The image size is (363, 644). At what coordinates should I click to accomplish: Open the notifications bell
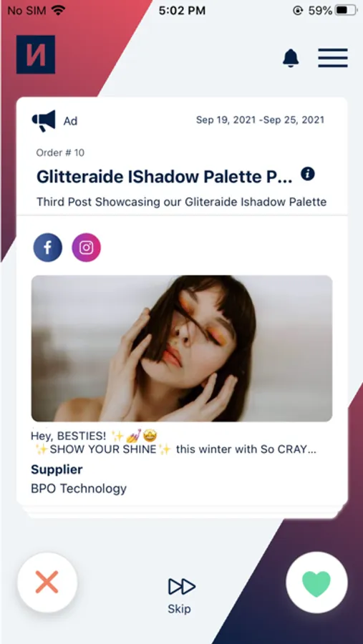[x=291, y=58]
